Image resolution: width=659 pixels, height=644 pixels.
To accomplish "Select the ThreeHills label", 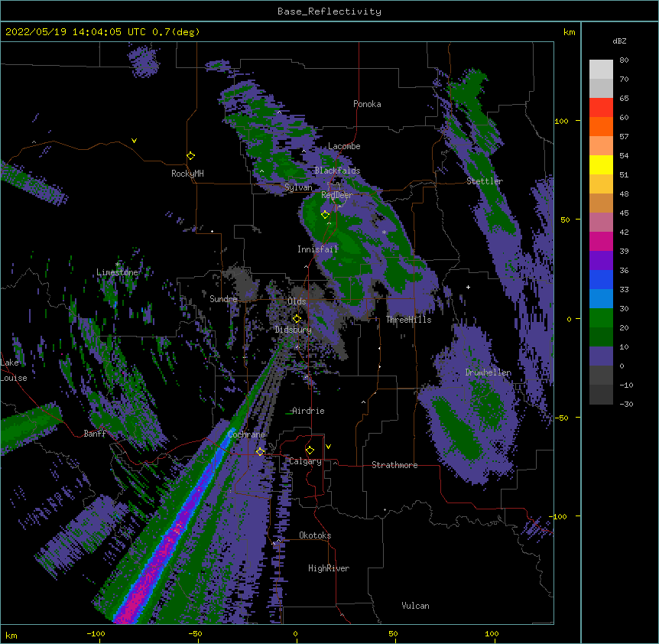I will (409, 320).
